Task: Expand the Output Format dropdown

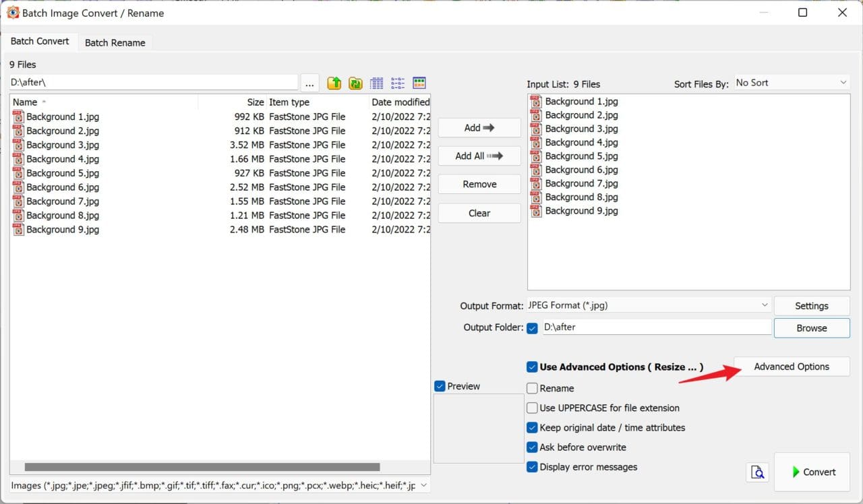Action: (648, 305)
